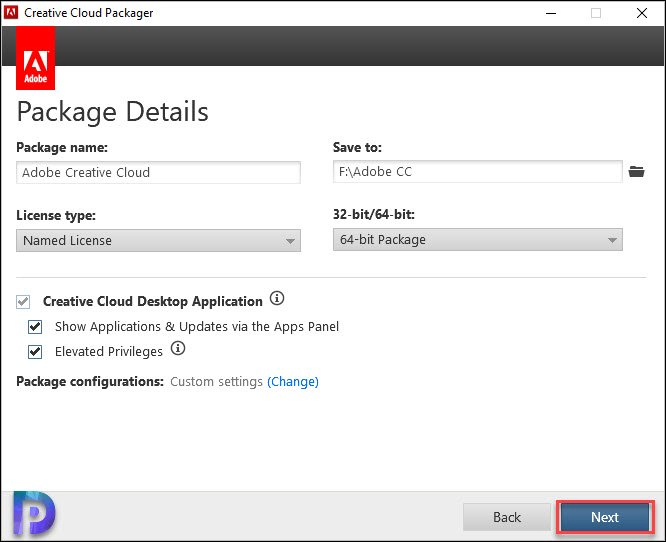666x542 pixels.
Task: Open the folder browse icon beside Save to
Action: [x=636, y=172]
